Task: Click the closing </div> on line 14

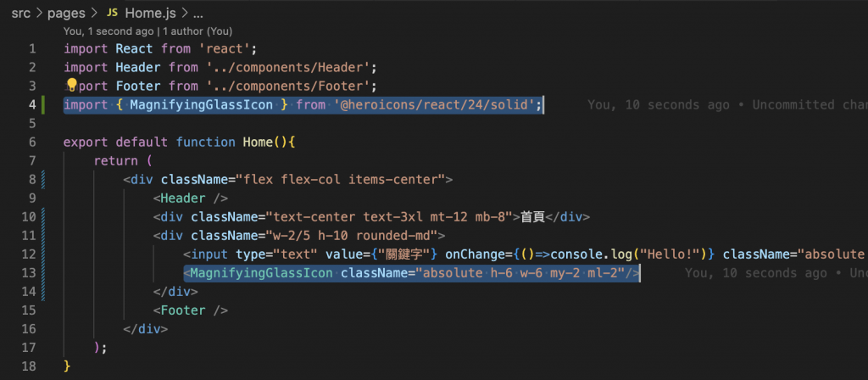Action: pos(175,291)
